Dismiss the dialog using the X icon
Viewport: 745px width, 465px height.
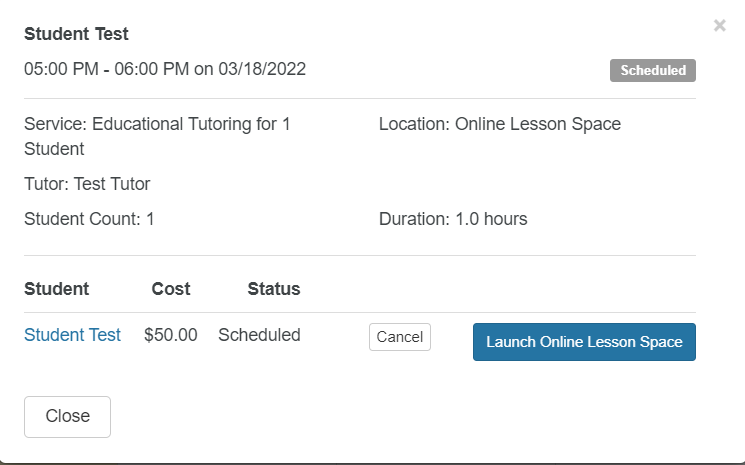[x=719, y=25]
